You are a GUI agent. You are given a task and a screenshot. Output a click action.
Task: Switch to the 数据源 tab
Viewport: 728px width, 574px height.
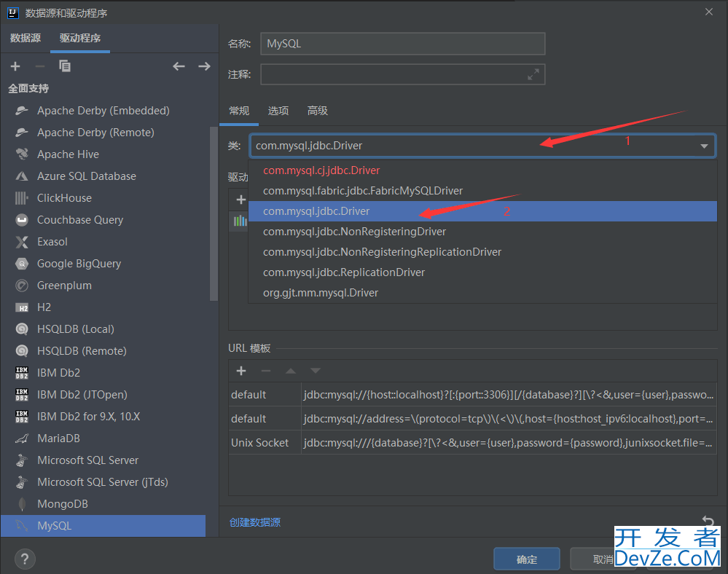pos(26,38)
